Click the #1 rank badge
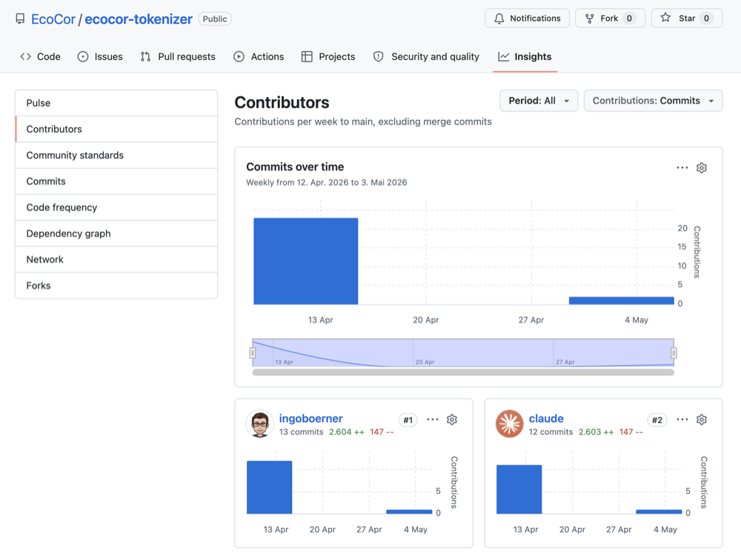The height and width of the screenshot is (560, 741). pos(408,420)
